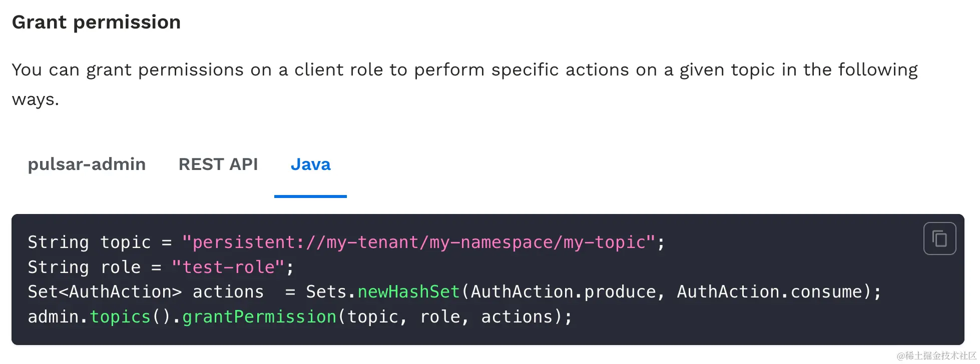Image resolution: width=980 pixels, height=364 pixels.
Task: Click the newHashSet method name
Action: coord(408,292)
